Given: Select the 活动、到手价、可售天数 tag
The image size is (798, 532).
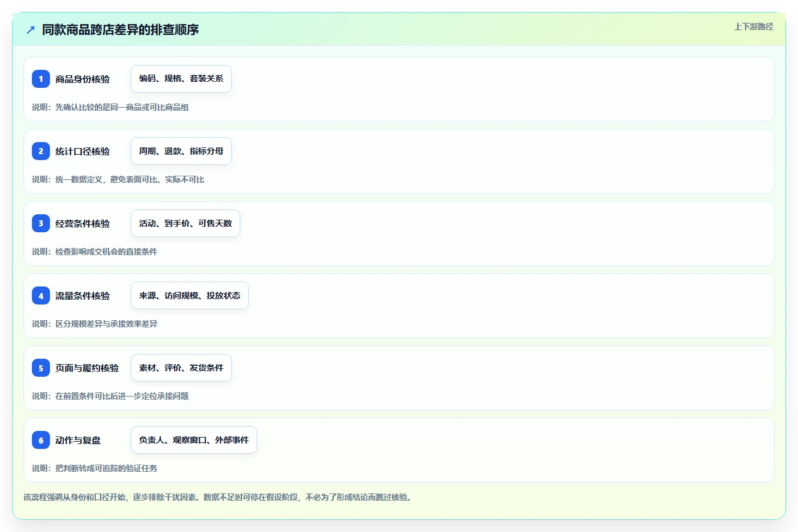Looking at the screenshot, I should click(185, 223).
